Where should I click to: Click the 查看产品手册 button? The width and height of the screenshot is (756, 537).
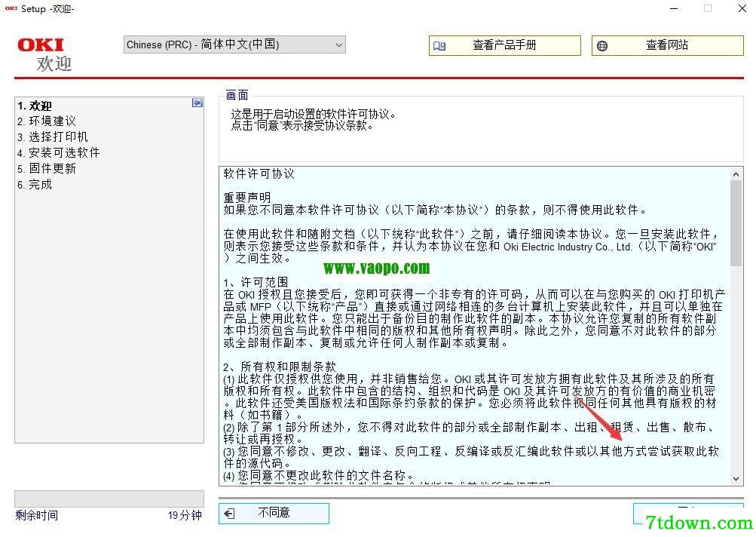(505, 45)
